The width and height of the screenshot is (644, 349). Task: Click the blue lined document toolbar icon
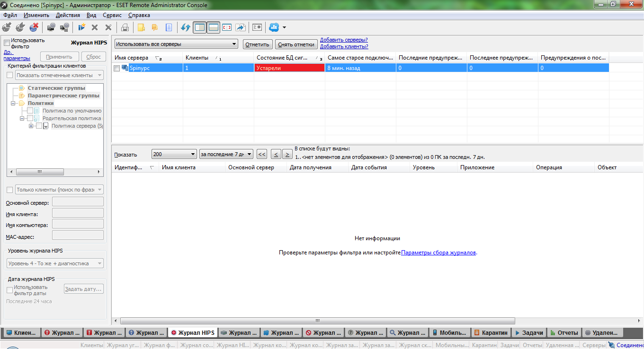(x=168, y=27)
